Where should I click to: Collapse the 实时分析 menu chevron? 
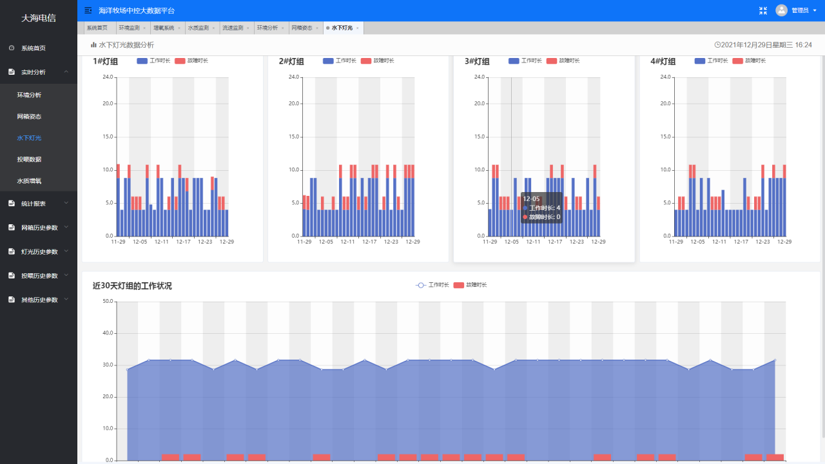click(x=67, y=72)
